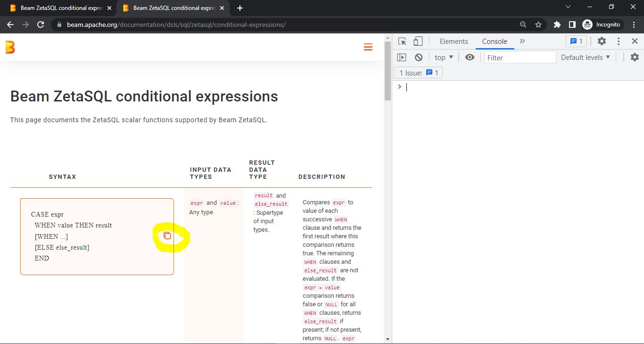Viewport: 644px width, 344px height.
Task: Click the INPUT DATA TYPES column header
Action: (210, 173)
